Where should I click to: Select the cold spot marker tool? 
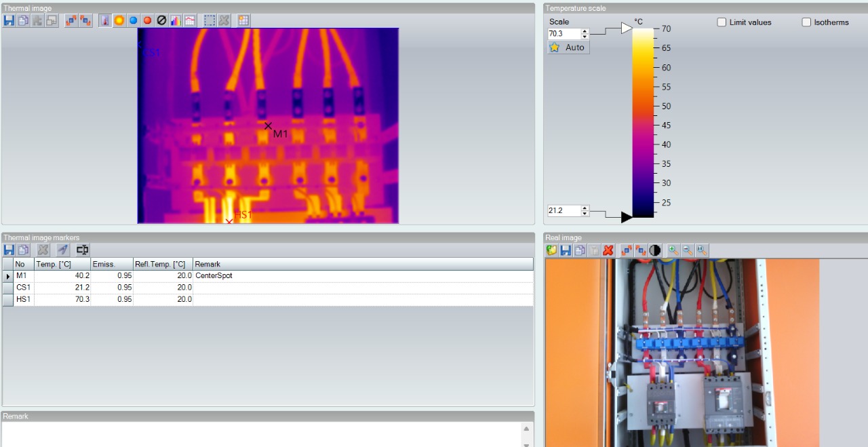134,20
